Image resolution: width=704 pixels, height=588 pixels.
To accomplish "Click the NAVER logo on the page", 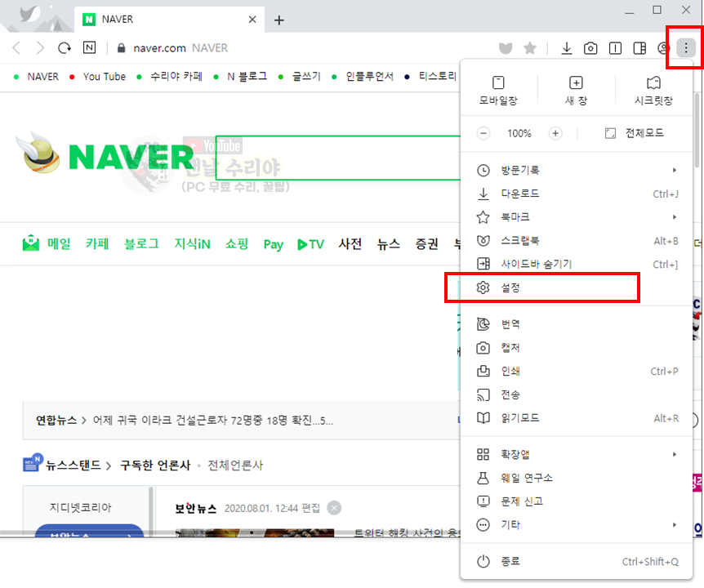I will coord(131,157).
